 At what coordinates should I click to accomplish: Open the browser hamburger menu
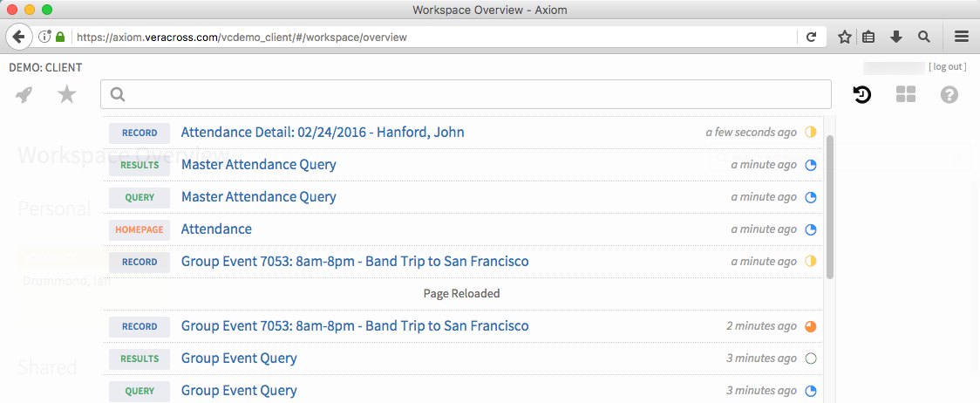[x=962, y=38]
